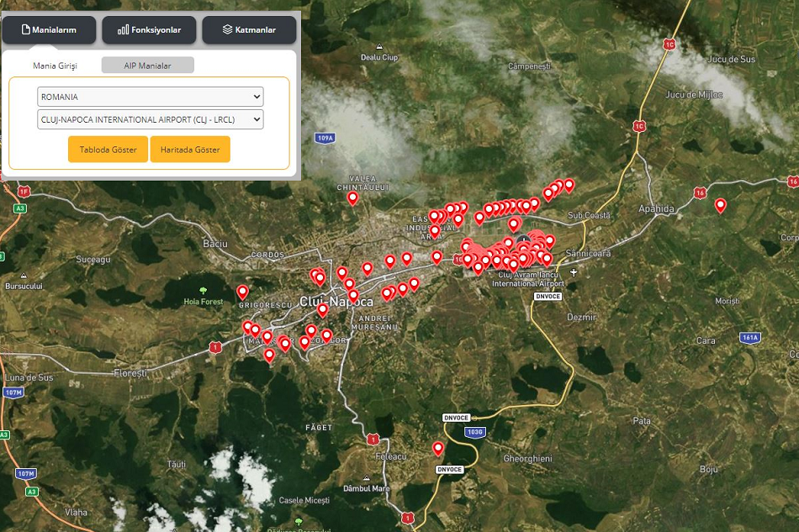Image resolution: width=799 pixels, height=532 pixels.
Task: Select the southernmost red marker in Mănăștur
Action: coord(269,355)
